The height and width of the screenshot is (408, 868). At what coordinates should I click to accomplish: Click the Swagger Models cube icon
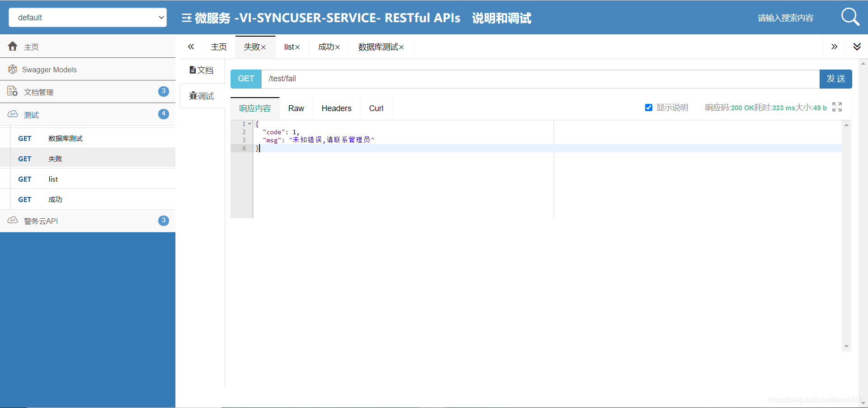(13, 69)
